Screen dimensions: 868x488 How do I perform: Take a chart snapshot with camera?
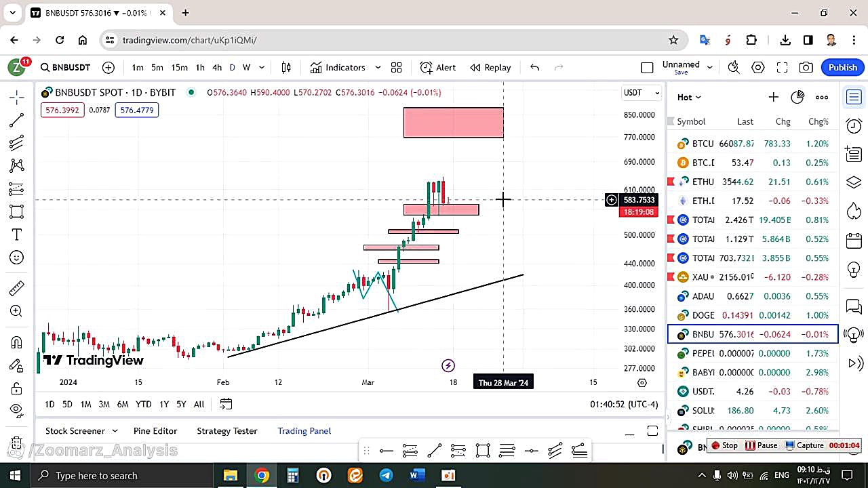coord(806,67)
